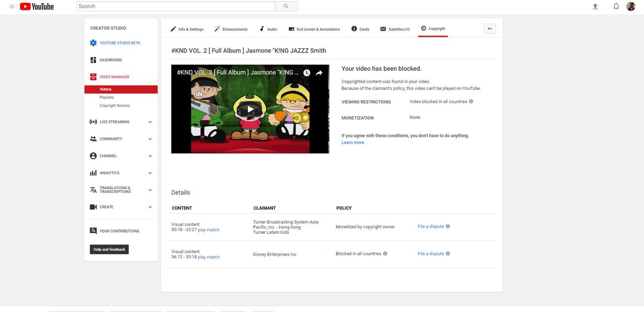Click the Channel person icon
This screenshot has height=312, width=644.
click(93, 156)
